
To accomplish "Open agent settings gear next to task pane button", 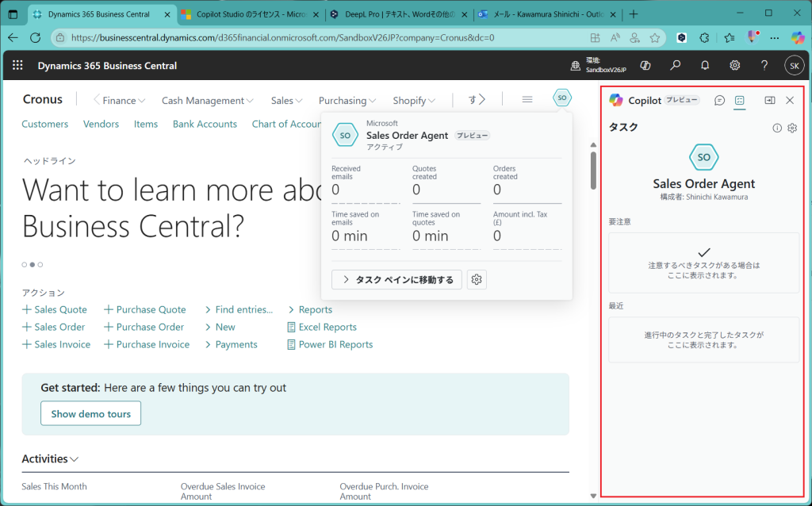I will [x=477, y=280].
